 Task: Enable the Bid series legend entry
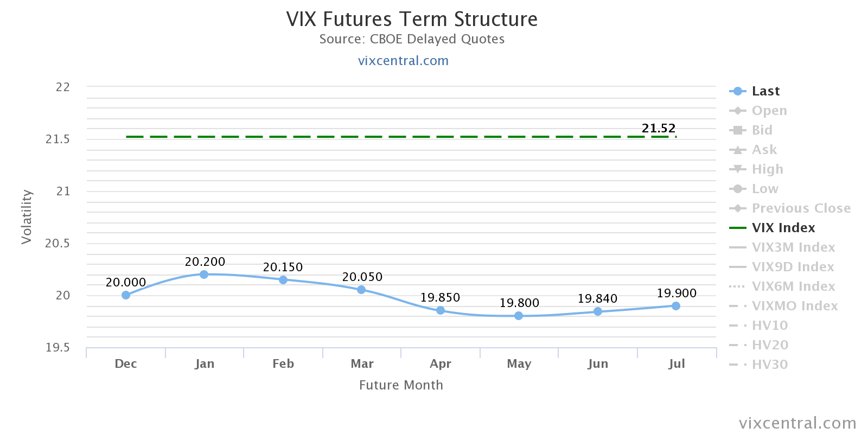(x=762, y=130)
